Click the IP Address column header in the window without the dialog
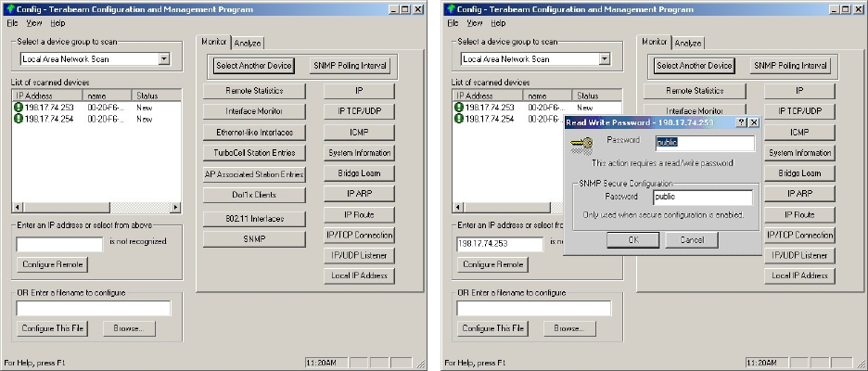868x371 pixels. click(x=47, y=96)
